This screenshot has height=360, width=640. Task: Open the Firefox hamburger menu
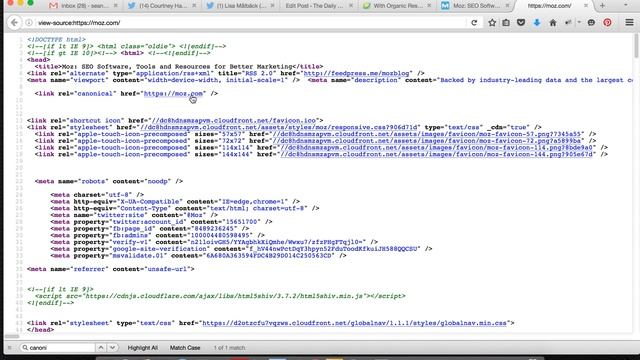point(629,23)
